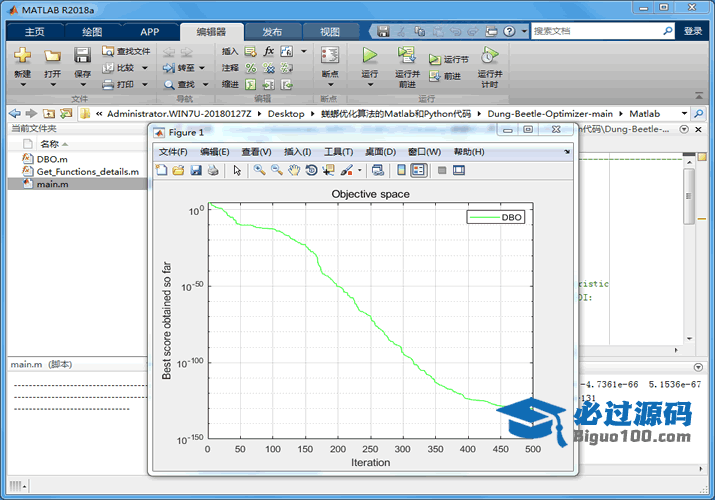Open the dropdown under the New button
This screenshot has width=715, height=500.
click(22, 85)
